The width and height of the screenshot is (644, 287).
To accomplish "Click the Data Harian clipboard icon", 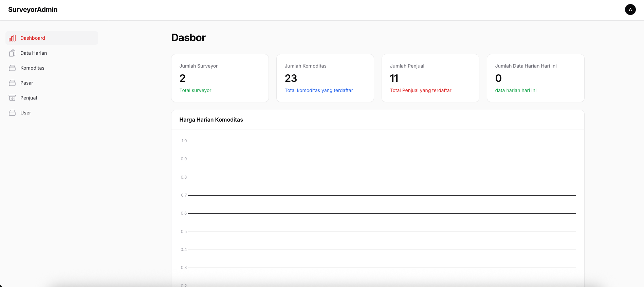I will click(x=12, y=53).
